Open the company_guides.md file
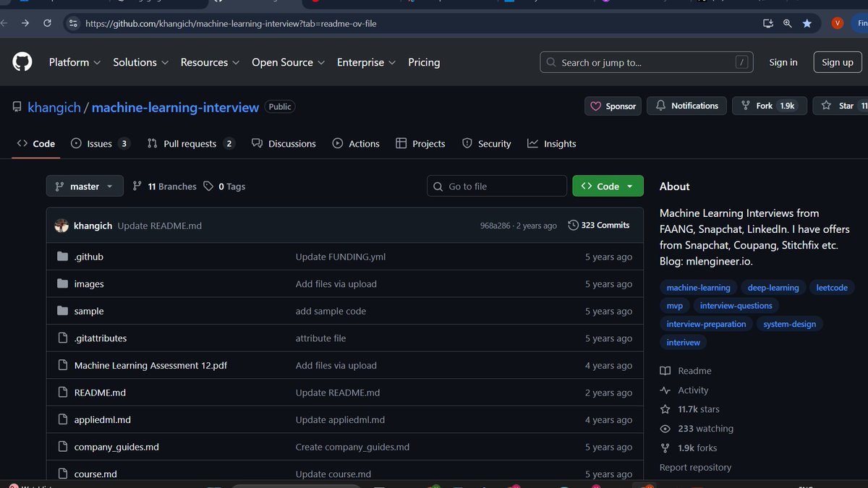Viewport: 868px width, 488px height. pos(116,447)
